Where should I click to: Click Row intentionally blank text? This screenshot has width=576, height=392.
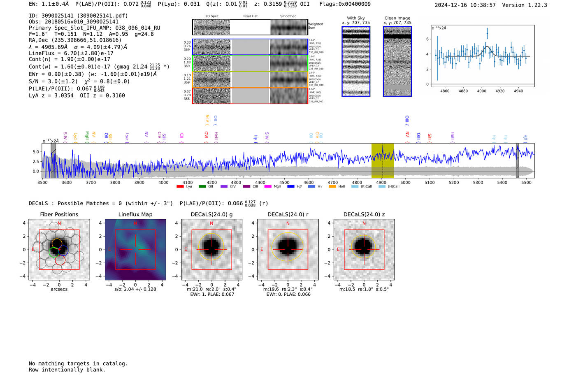67,370
